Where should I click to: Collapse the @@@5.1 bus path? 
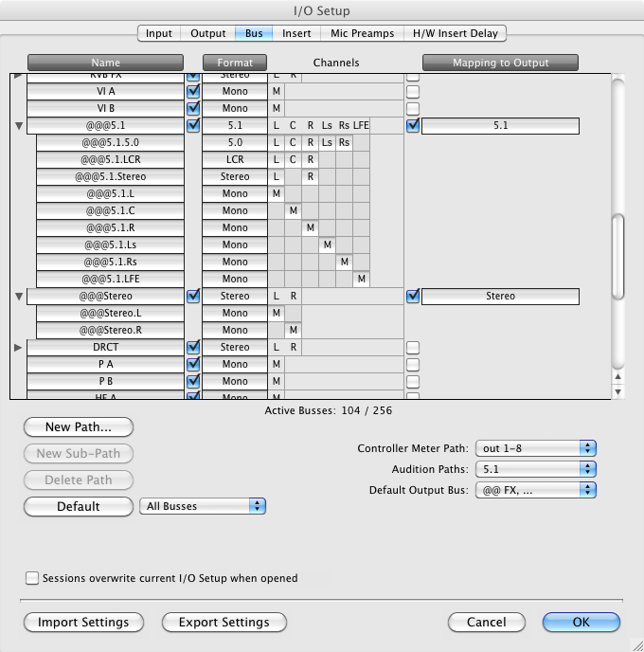[19, 126]
